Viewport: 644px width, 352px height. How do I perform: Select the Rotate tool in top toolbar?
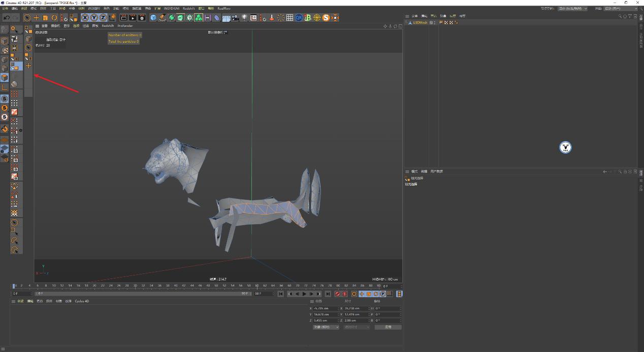(54, 18)
